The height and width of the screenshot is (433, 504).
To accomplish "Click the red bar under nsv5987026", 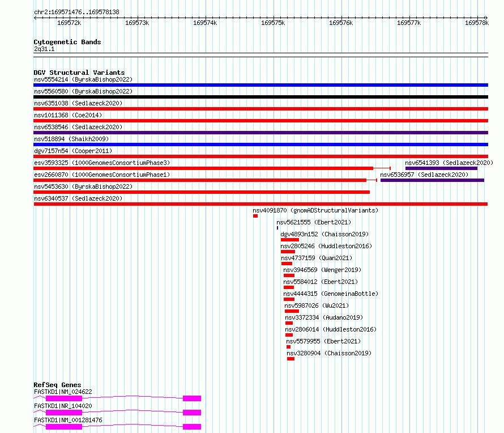I will click(x=292, y=311).
